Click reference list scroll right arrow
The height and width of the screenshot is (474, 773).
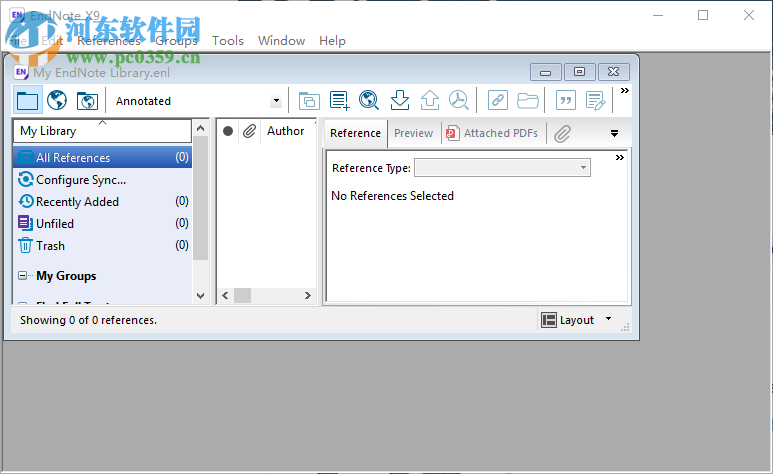pyautogui.click(x=308, y=295)
